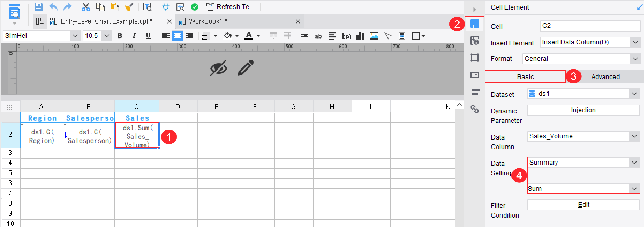This screenshot has width=644, height=227.
Task: Open the Cell Attributes panel icon
Action: [x=474, y=41]
